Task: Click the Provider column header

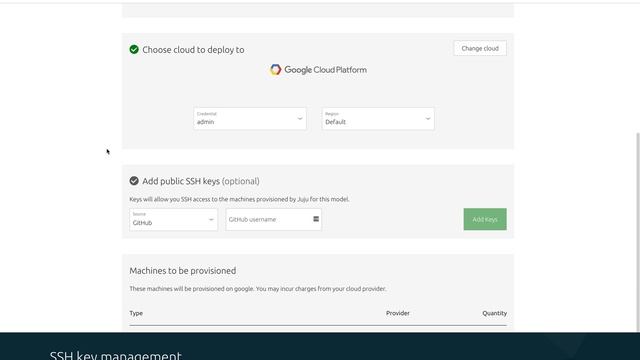Action: (398, 313)
